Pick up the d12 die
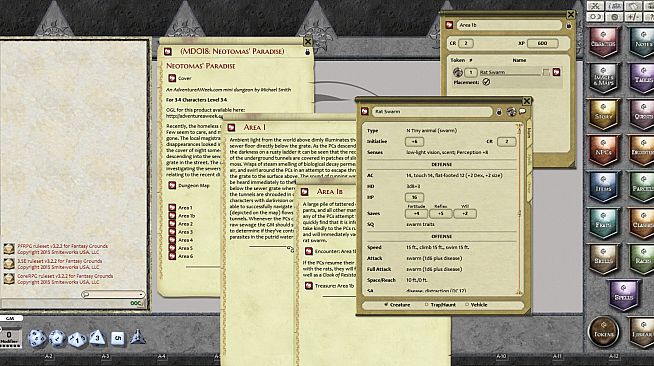 pyautogui.click(x=57, y=338)
